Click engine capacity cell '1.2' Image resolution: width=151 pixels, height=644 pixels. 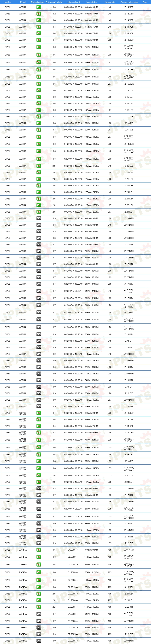(x=54, y=14)
